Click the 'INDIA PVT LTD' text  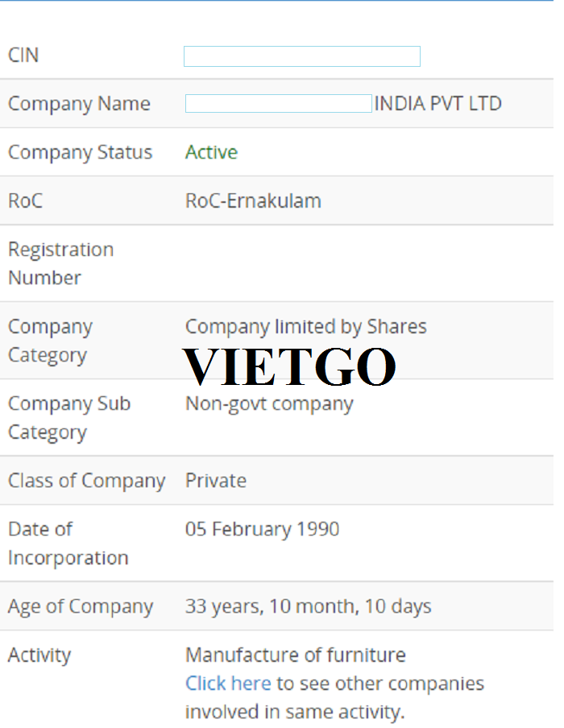point(438,104)
